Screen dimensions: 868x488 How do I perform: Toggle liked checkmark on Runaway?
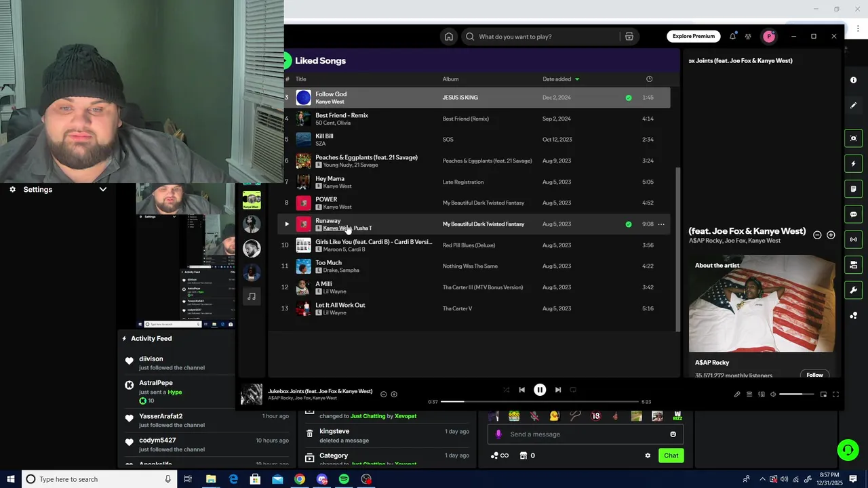pyautogui.click(x=629, y=224)
